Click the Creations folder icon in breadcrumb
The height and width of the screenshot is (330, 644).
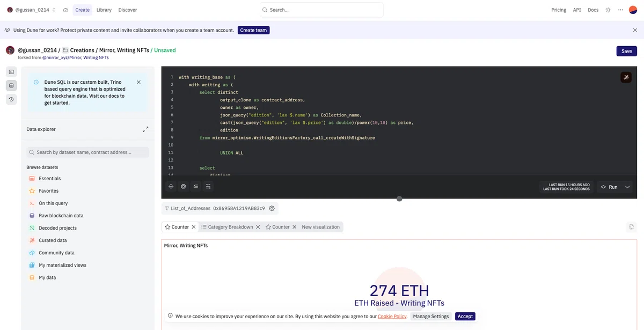[65, 50]
